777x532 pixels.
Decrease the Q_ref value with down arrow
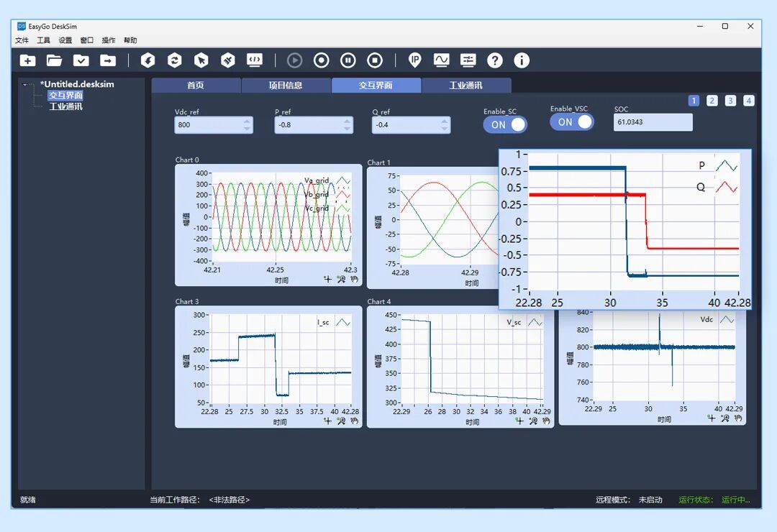[x=445, y=129]
